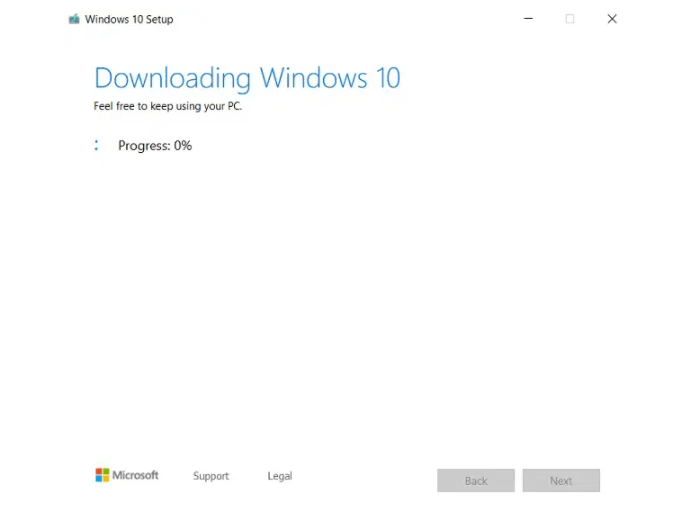Viewport: 673px width, 522px height.
Task: Click the greyed-out Back button
Action: pos(476,480)
